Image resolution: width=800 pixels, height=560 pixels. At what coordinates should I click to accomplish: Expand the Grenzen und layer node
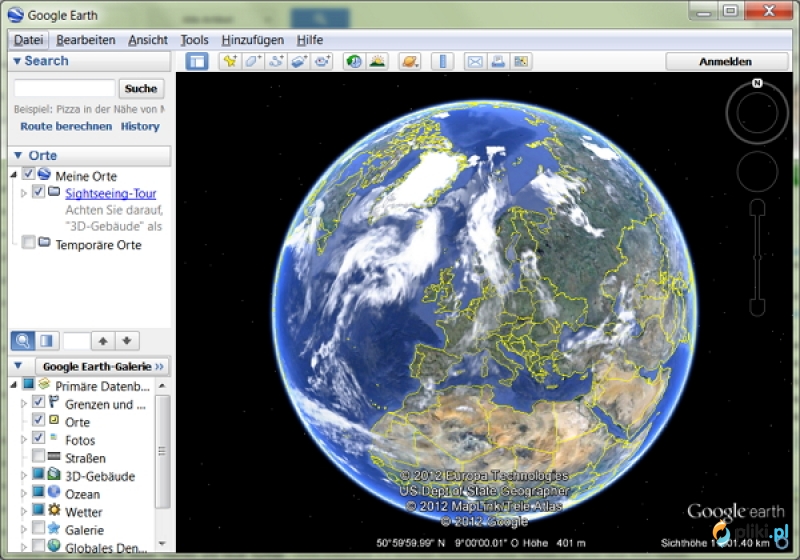23,403
